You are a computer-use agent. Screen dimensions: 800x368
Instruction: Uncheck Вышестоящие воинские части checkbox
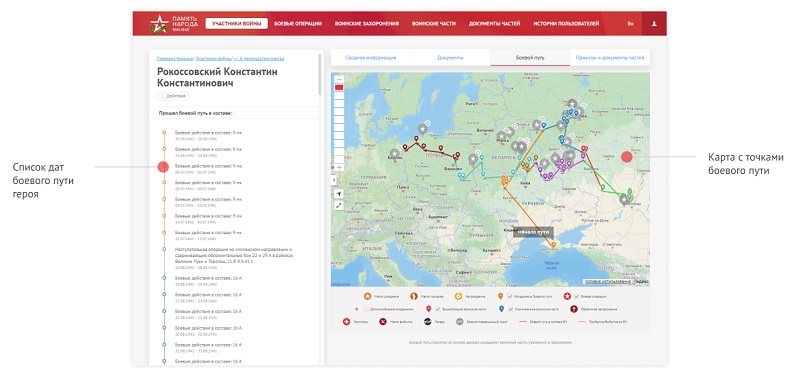438,309
